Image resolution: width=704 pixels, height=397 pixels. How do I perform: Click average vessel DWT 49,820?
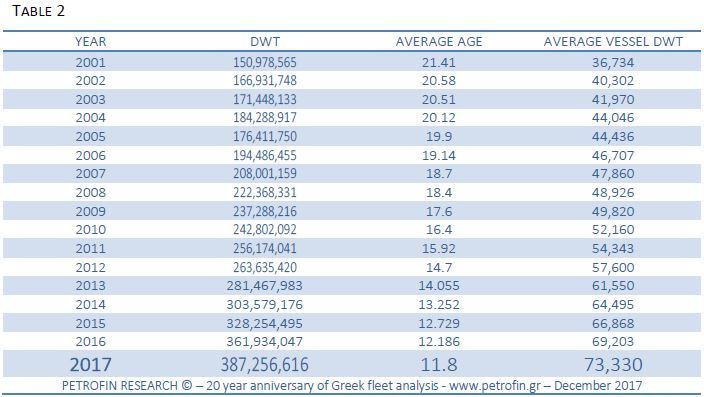click(613, 211)
